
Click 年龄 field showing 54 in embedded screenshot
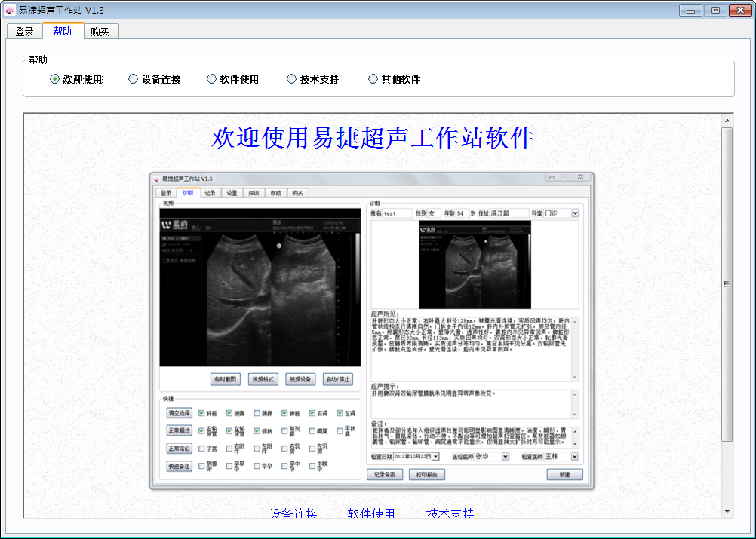[x=463, y=213]
